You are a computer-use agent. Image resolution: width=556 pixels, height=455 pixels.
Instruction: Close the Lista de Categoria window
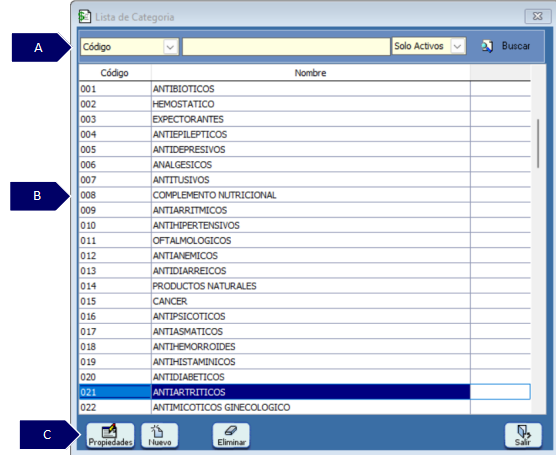[x=538, y=16]
